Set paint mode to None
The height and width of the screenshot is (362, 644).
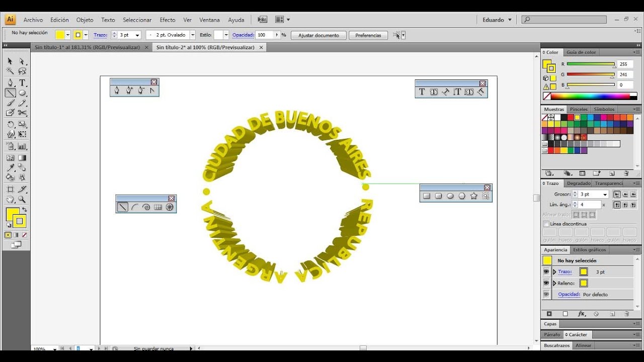(x=24, y=235)
